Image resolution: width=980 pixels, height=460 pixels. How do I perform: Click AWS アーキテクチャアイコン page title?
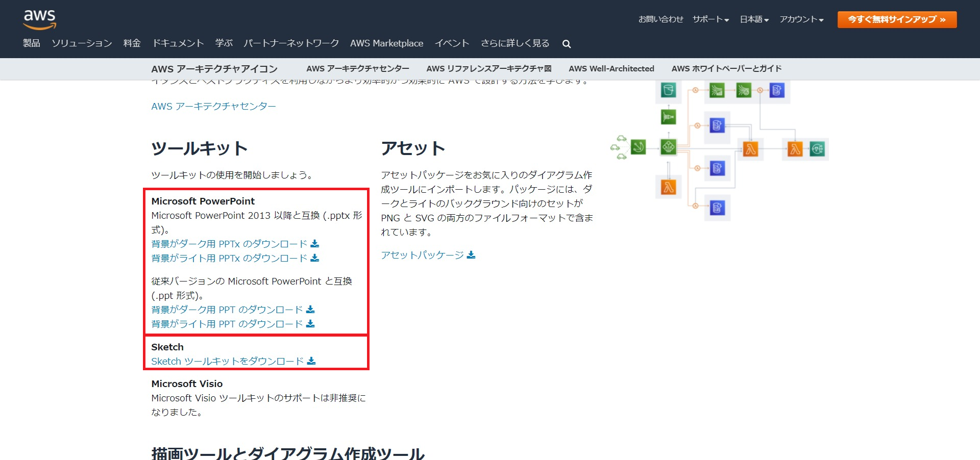click(214, 69)
